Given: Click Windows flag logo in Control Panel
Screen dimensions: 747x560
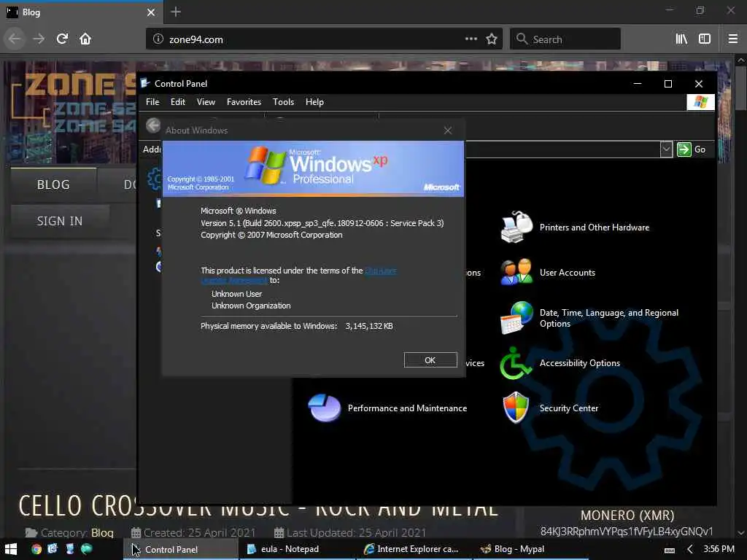Looking at the screenshot, I should point(700,102).
